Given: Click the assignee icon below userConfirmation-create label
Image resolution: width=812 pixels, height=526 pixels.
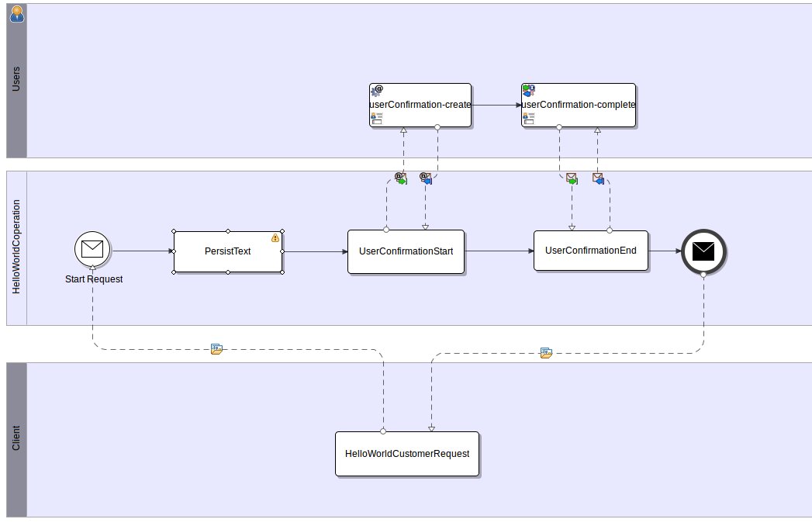Looking at the screenshot, I should point(375,116).
